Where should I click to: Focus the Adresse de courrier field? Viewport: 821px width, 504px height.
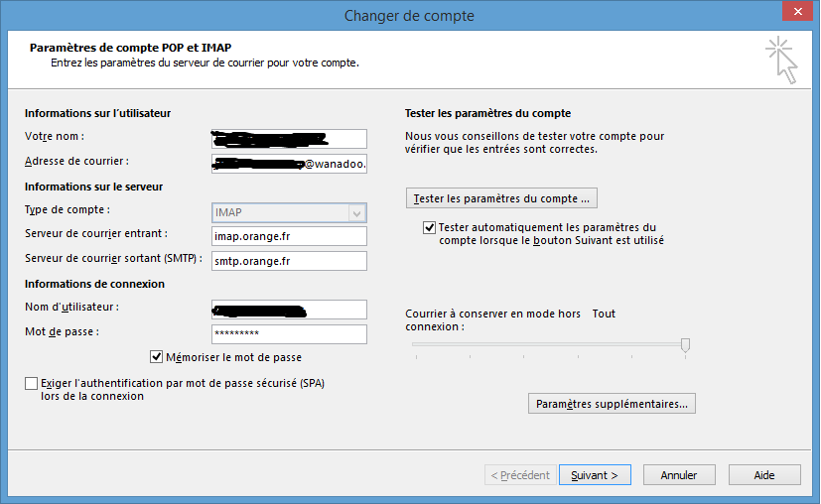tap(289, 164)
